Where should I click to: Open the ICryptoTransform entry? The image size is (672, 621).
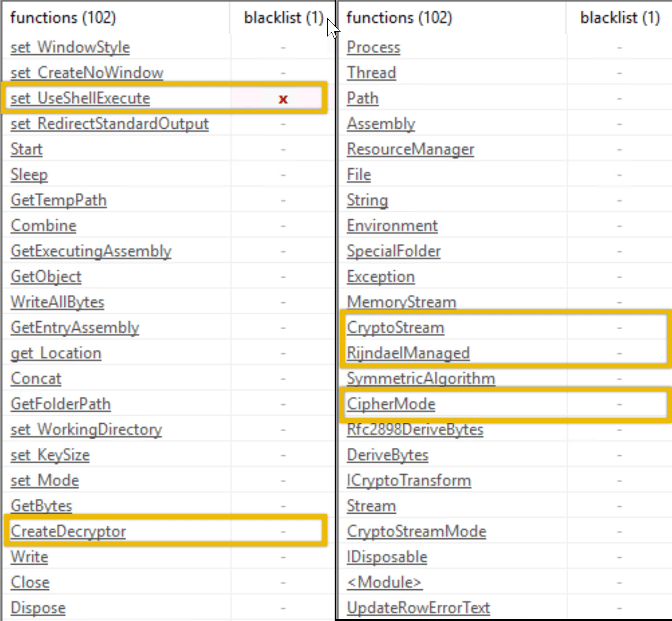(409, 480)
